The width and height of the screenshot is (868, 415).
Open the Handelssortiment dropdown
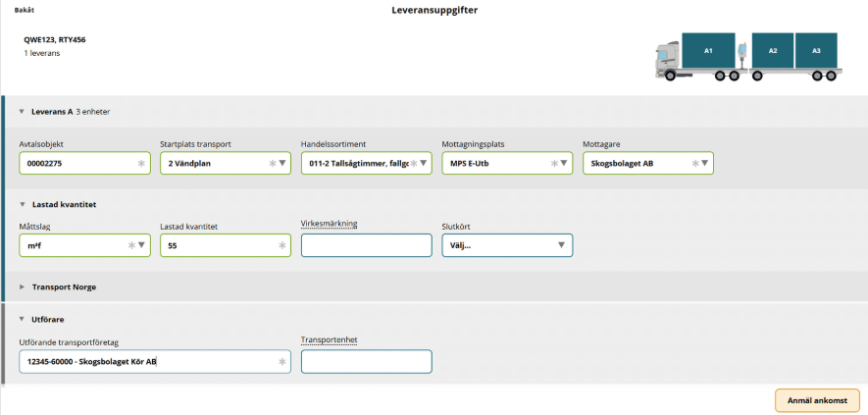424,163
